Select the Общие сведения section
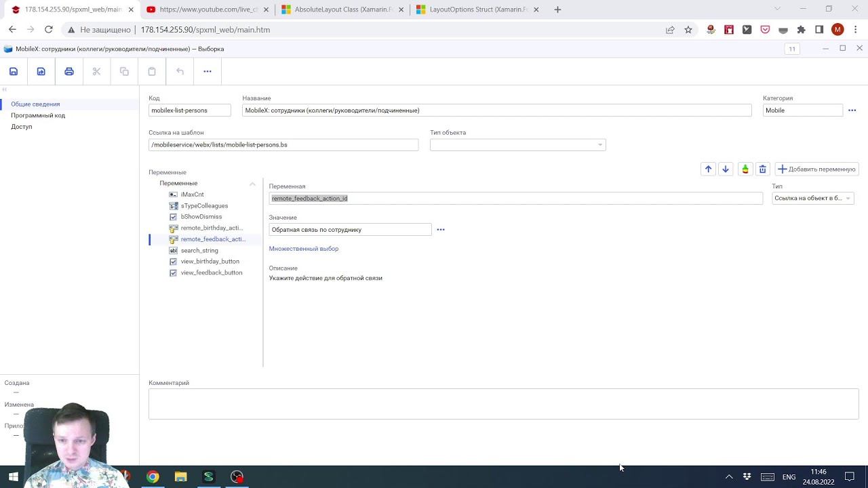The height and width of the screenshot is (488, 868). [x=35, y=104]
